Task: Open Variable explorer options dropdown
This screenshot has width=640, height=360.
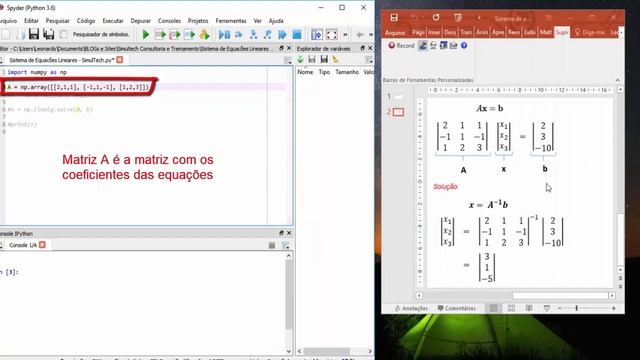Action: (x=369, y=60)
